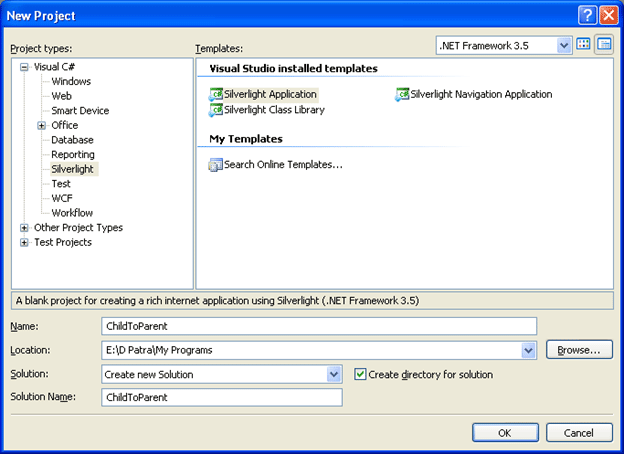Select Web project type

point(62,96)
